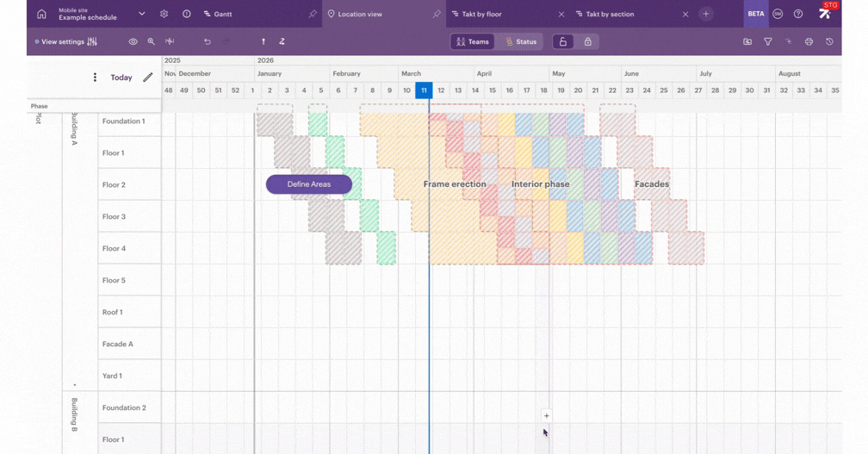Collapse the Building A group

pyautogui.click(x=74, y=384)
